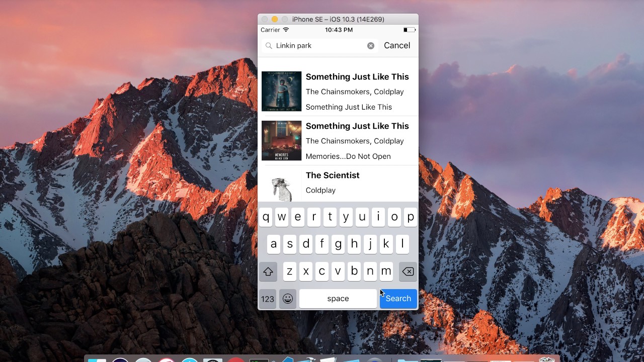The image size is (644, 362).
Task: Select album text 'Memories...Do Not Open'
Action: click(x=348, y=156)
